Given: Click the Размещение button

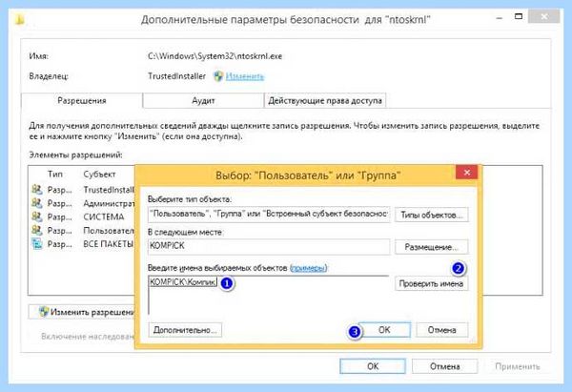Looking at the screenshot, I should [432, 247].
